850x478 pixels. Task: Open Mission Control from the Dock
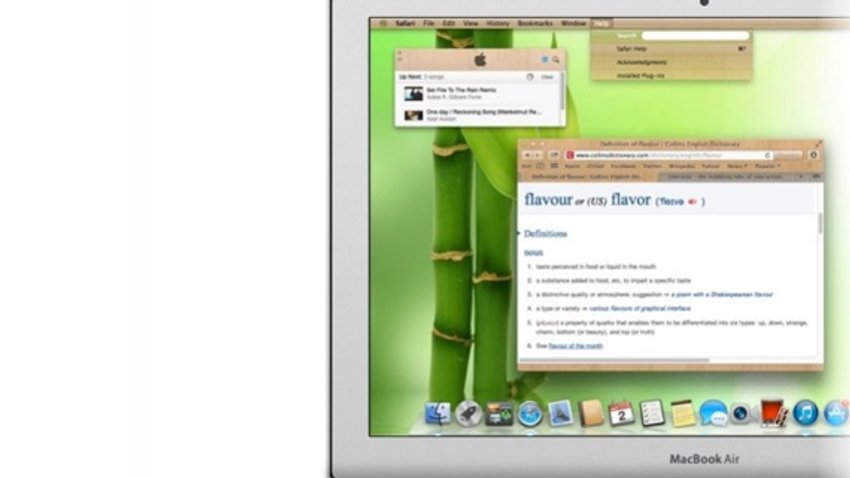tap(499, 415)
